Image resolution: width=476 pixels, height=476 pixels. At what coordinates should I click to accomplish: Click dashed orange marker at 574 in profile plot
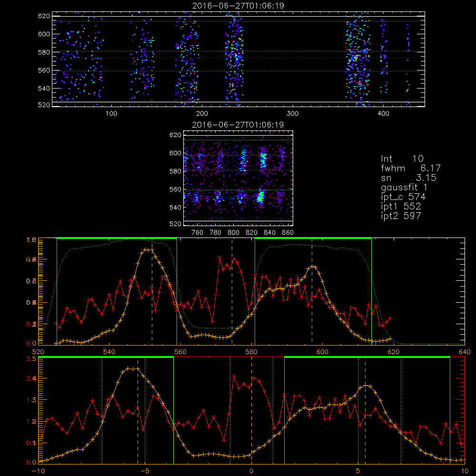point(232,291)
